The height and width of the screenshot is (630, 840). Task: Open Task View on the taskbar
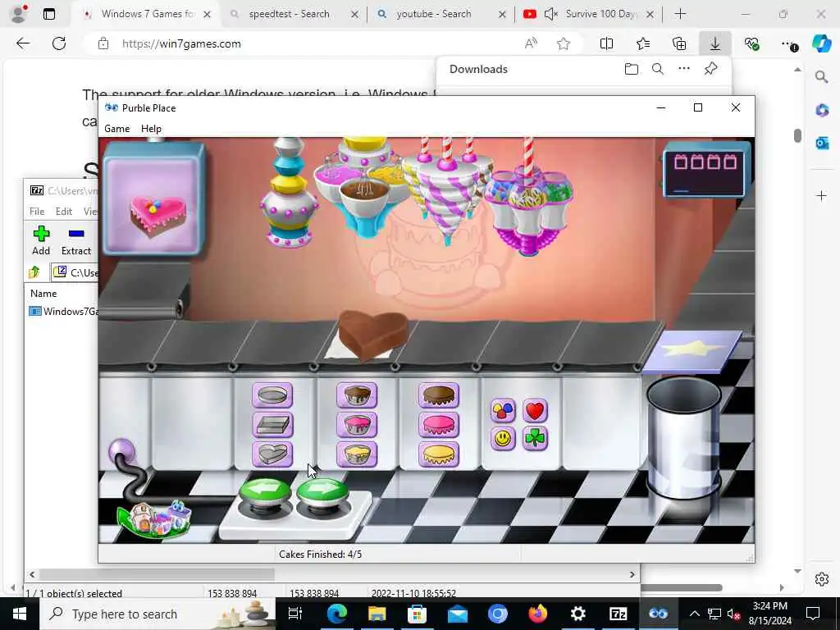[295, 614]
